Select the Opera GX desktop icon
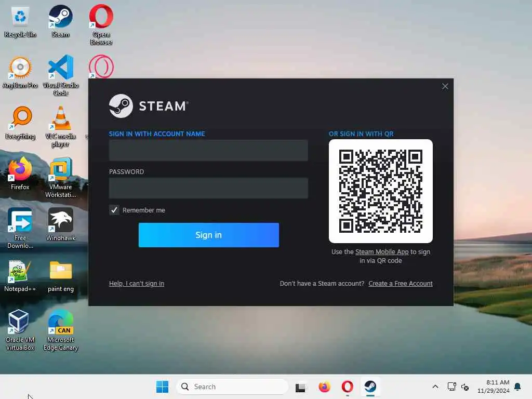This screenshot has width=532, height=399. 101,66
